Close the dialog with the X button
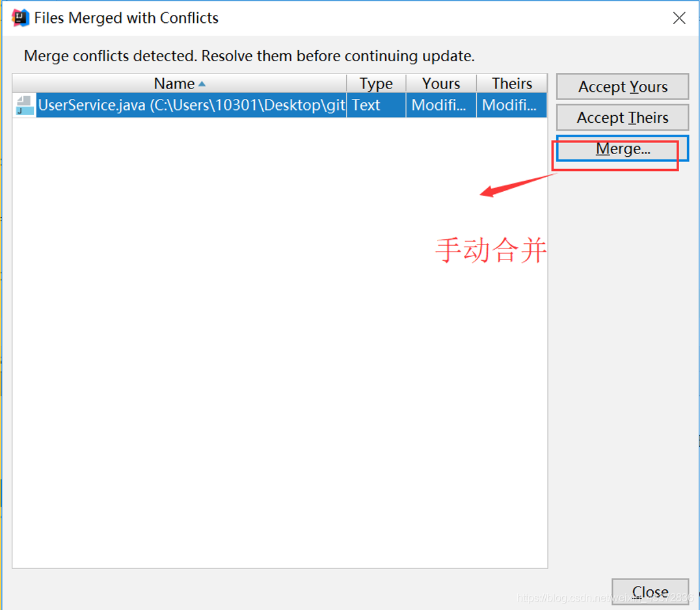 (679, 18)
